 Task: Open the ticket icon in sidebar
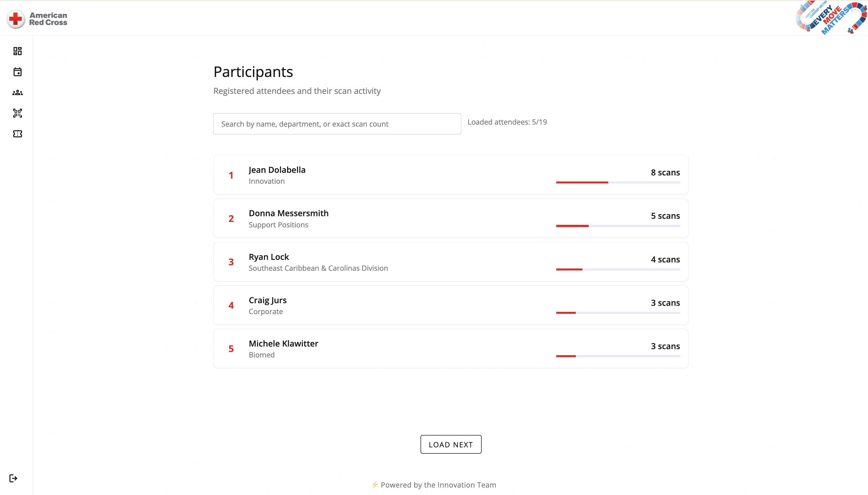[17, 134]
